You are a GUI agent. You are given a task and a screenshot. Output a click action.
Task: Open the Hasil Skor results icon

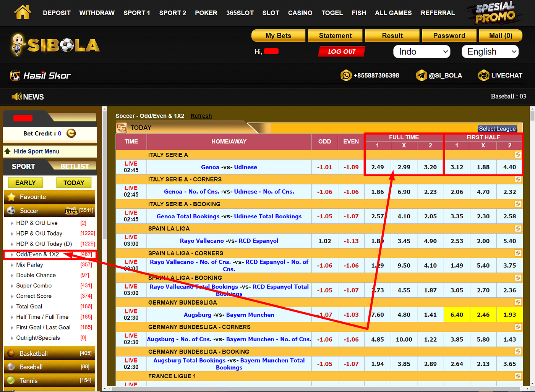pyautogui.click(x=15, y=76)
